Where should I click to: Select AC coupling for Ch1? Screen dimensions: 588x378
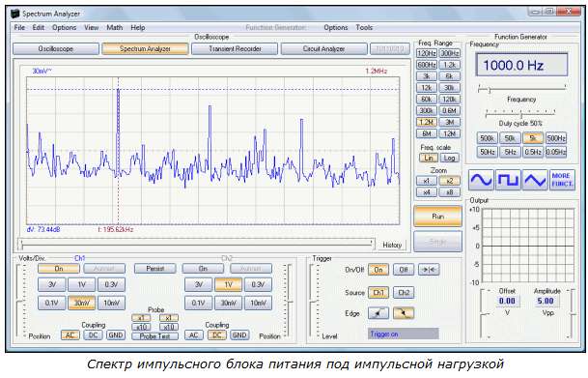coord(70,335)
